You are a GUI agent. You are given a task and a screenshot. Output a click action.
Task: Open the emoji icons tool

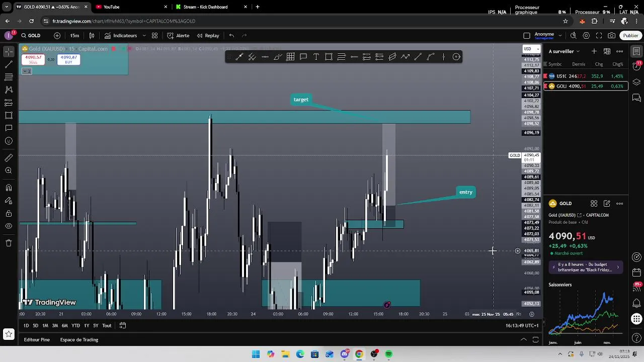[9, 141]
